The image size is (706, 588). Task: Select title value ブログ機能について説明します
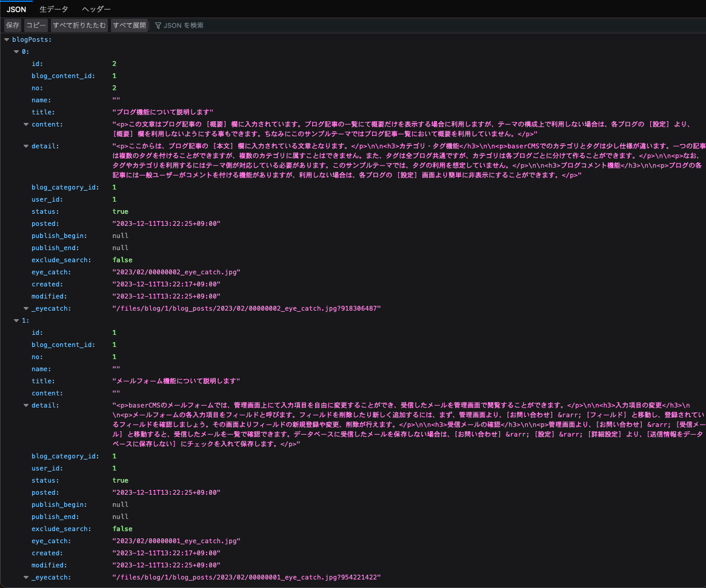(x=164, y=112)
